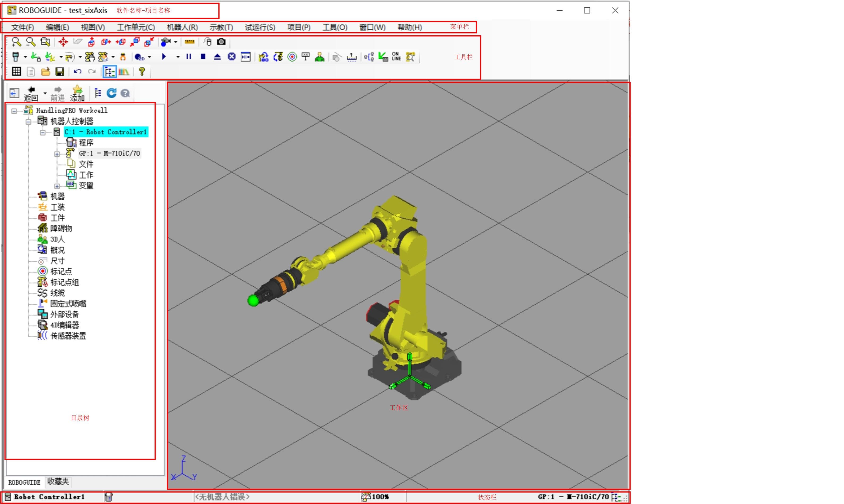This screenshot has width=844, height=504.
Task: Click the 添加 add favorite button
Action: coord(77,93)
